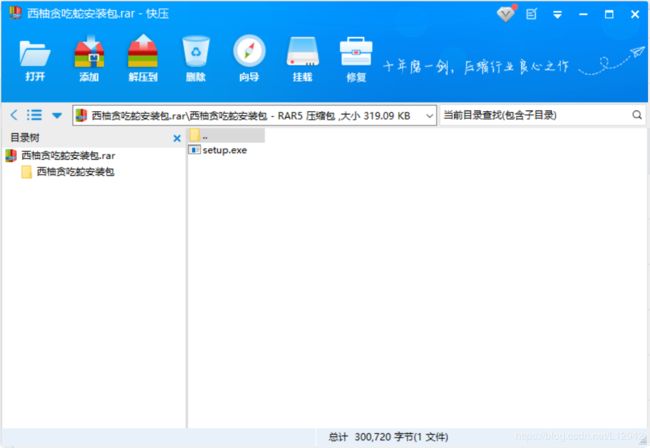Click the 总计 300,720 字节 status text

[x=388, y=437]
